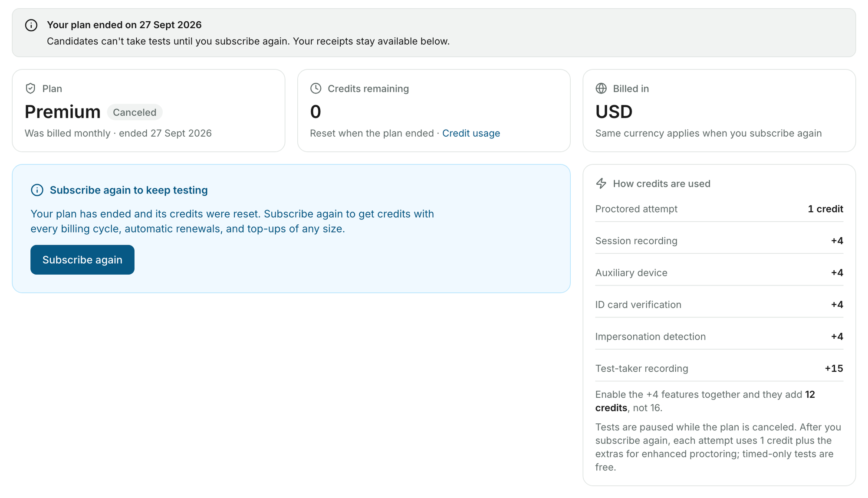
Task: Click the Impersonation detection row label
Action: pos(650,337)
